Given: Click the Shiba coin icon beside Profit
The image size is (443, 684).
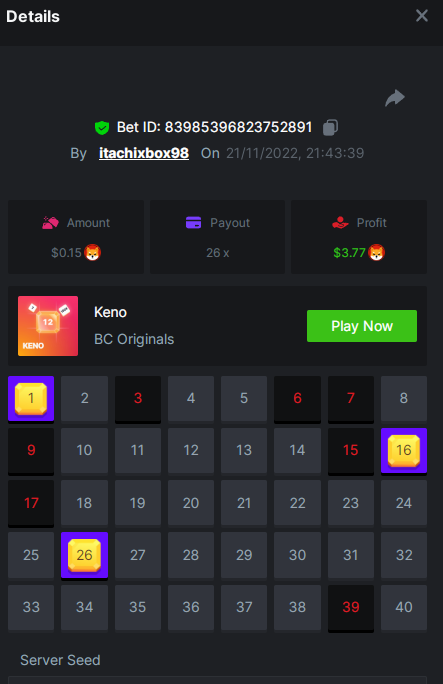Looking at the screenshot, I should tap(376, 253).
